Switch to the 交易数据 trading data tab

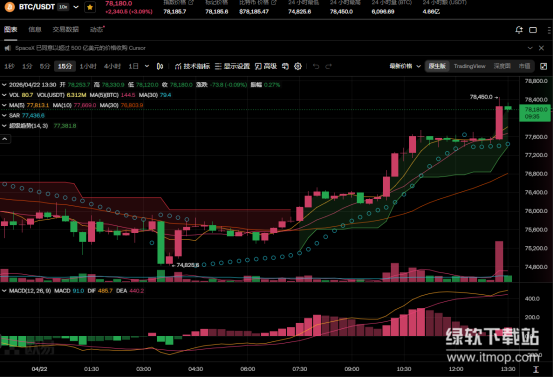click(x=65, y=29)
